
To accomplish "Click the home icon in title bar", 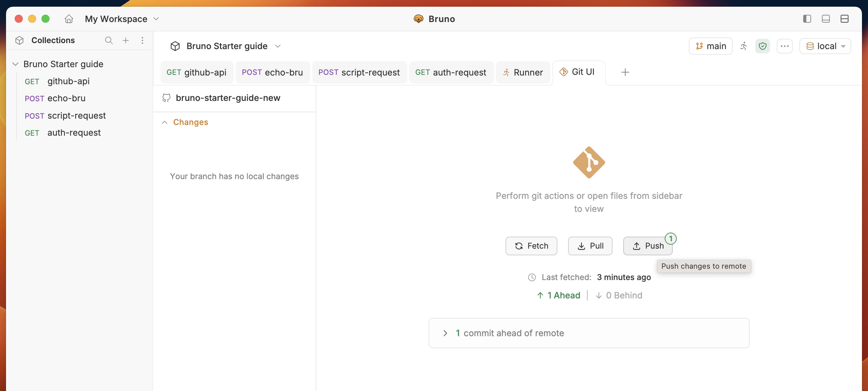I will click(69, 19).
